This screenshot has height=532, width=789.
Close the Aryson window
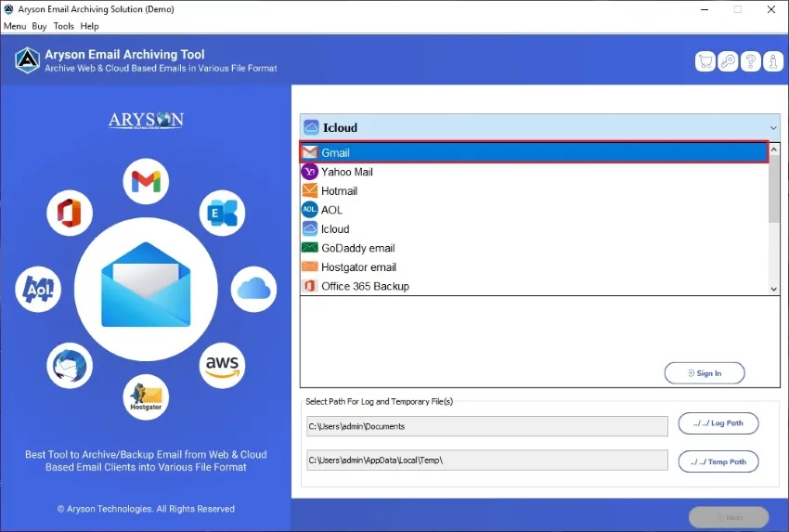770,9
